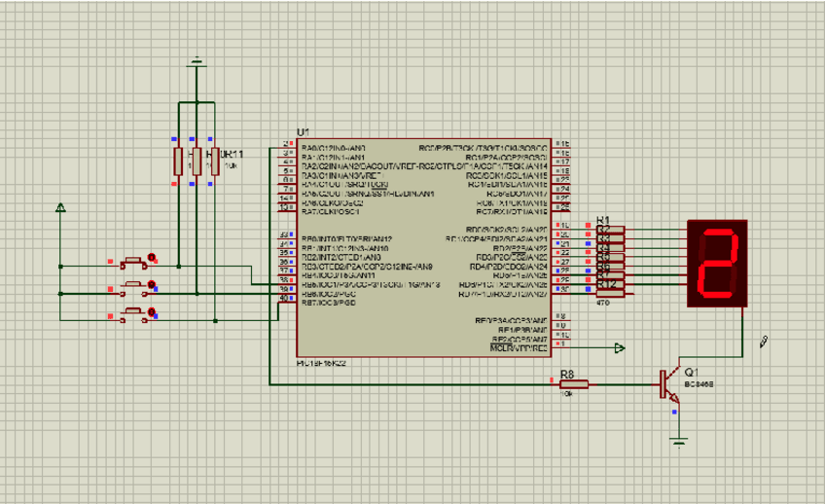Select the terminal above the pull-up resistors
This screenshot has width=825, height=504.
197,64
